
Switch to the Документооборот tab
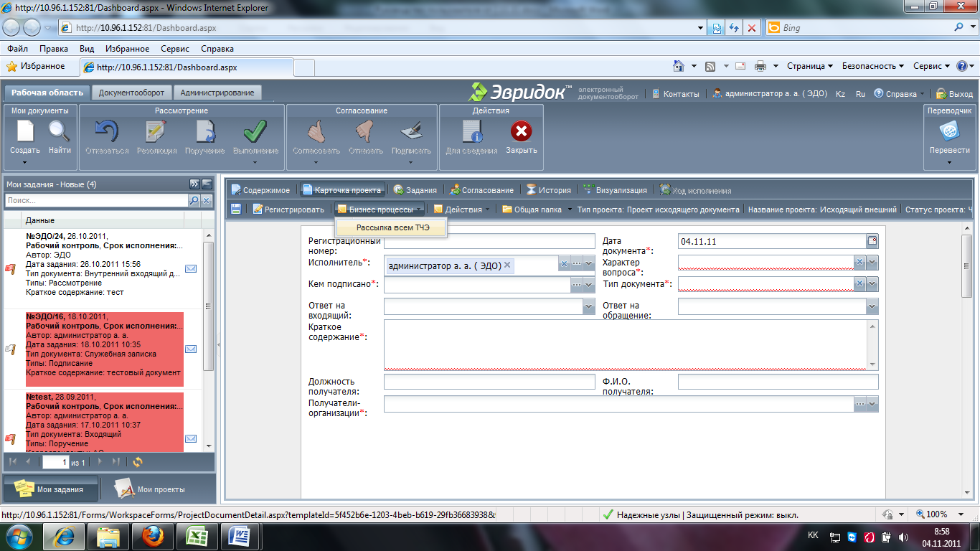pos(131,93)
